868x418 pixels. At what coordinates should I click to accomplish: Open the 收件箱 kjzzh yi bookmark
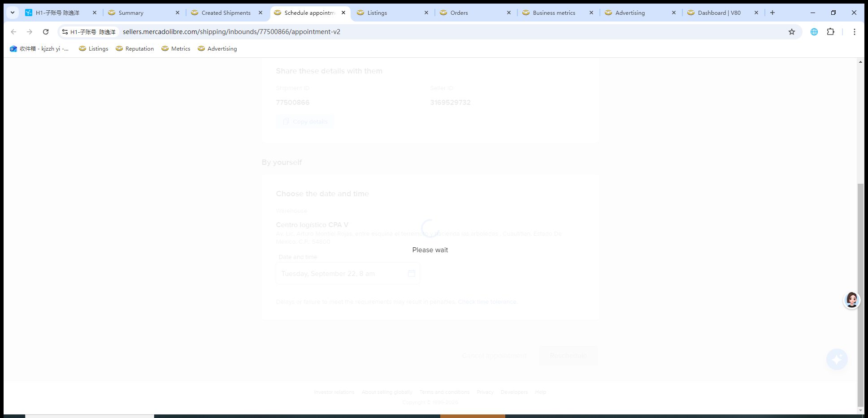(x=39, y=48)
